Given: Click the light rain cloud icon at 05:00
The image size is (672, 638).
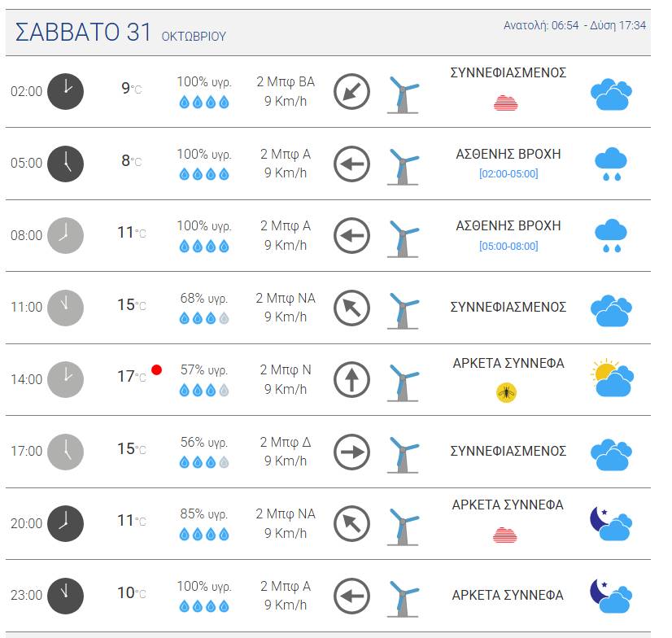Looking at the screenshot, I should (611, 164).
